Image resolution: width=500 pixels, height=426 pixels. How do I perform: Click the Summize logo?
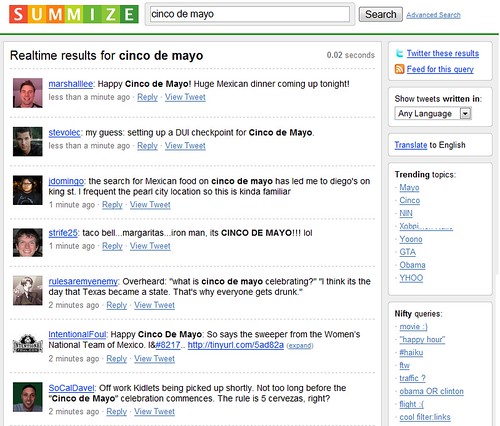pyautogui.click(x=74, y=14)
